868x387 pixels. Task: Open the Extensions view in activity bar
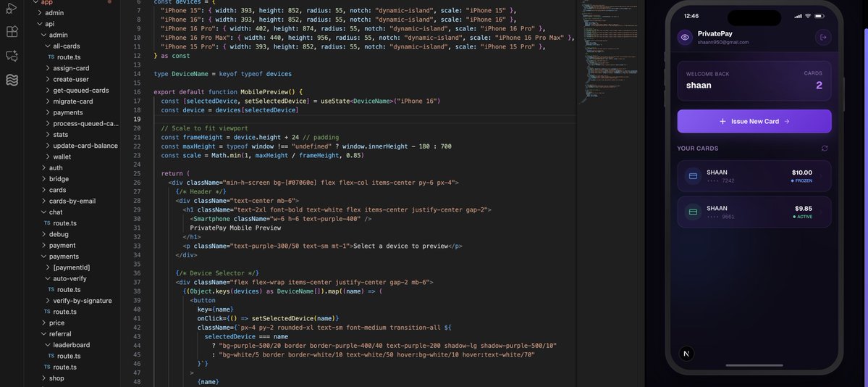point(12,32)
